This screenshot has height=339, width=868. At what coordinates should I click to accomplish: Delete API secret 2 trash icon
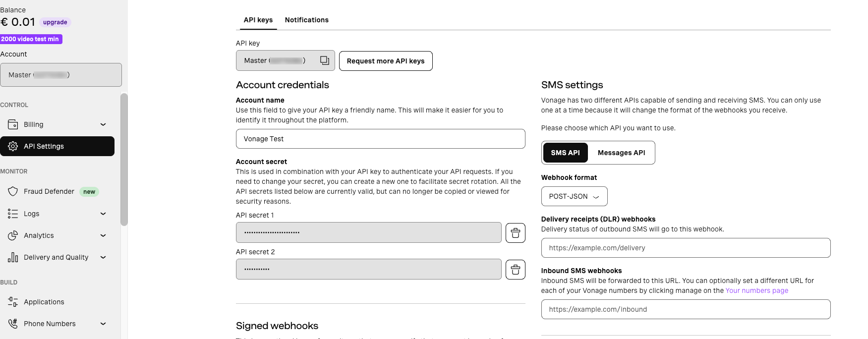point(516,270)
